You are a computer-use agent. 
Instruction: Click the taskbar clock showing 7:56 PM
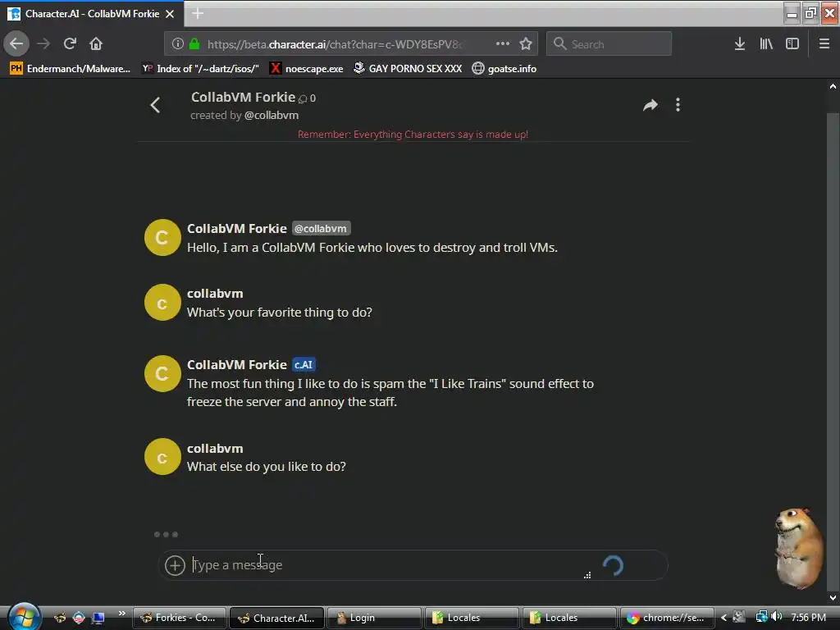click(808, 618)
